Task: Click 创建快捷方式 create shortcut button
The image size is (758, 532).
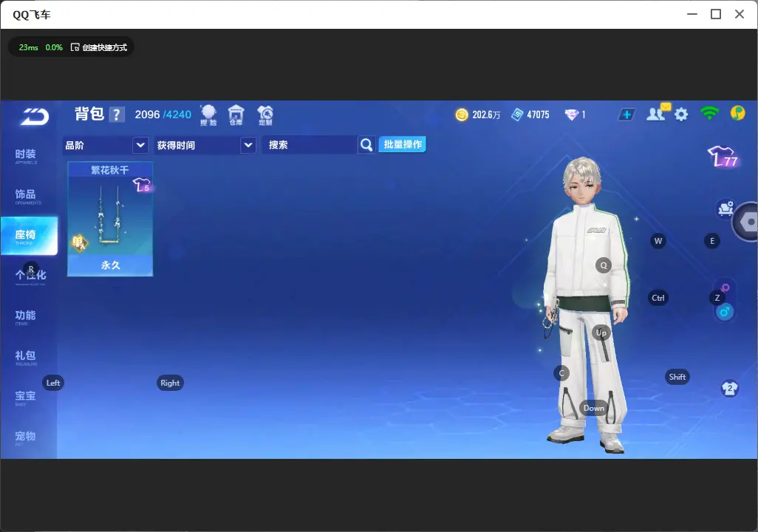Action: (x=99, y=47)
